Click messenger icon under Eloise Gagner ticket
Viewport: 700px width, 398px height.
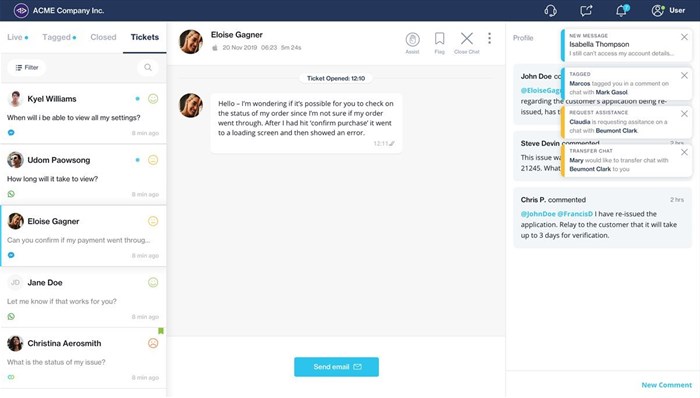coord(11,255)
